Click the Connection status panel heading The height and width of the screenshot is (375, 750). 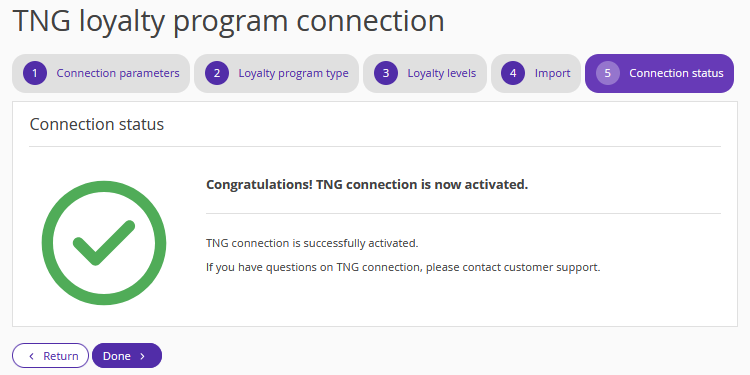(97, 124)
